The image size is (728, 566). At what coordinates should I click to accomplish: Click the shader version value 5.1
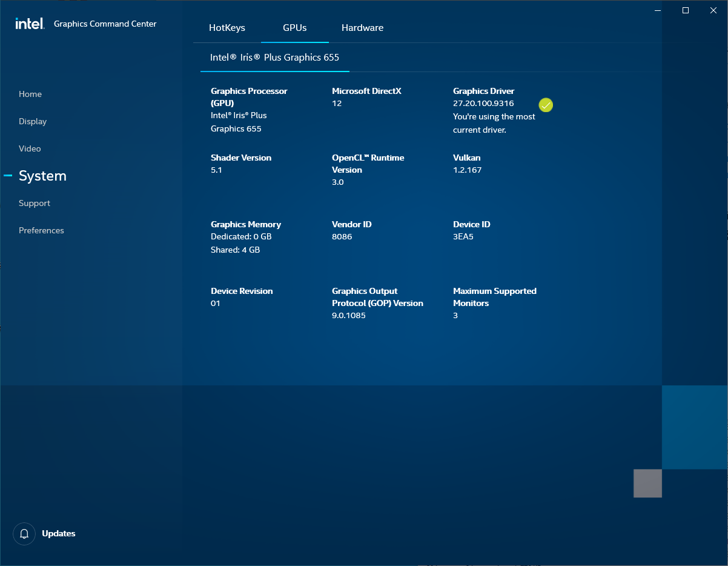(216, 170)
